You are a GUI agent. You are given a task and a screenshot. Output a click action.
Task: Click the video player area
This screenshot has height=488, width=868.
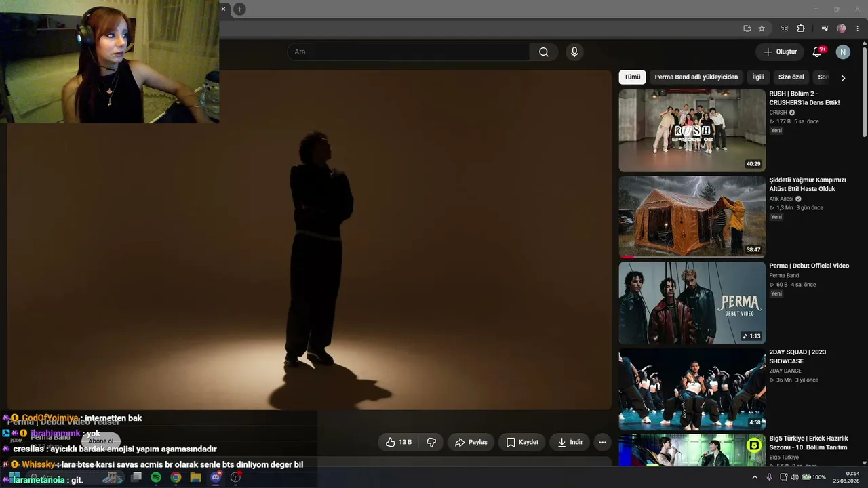pos(309,240)
